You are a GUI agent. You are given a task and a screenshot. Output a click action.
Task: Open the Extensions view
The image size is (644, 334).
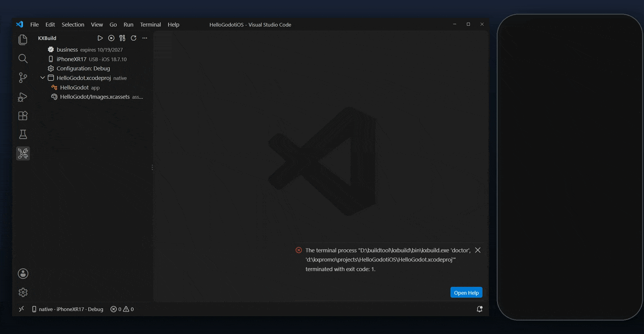pyautogui.click(x=23, y=116)
